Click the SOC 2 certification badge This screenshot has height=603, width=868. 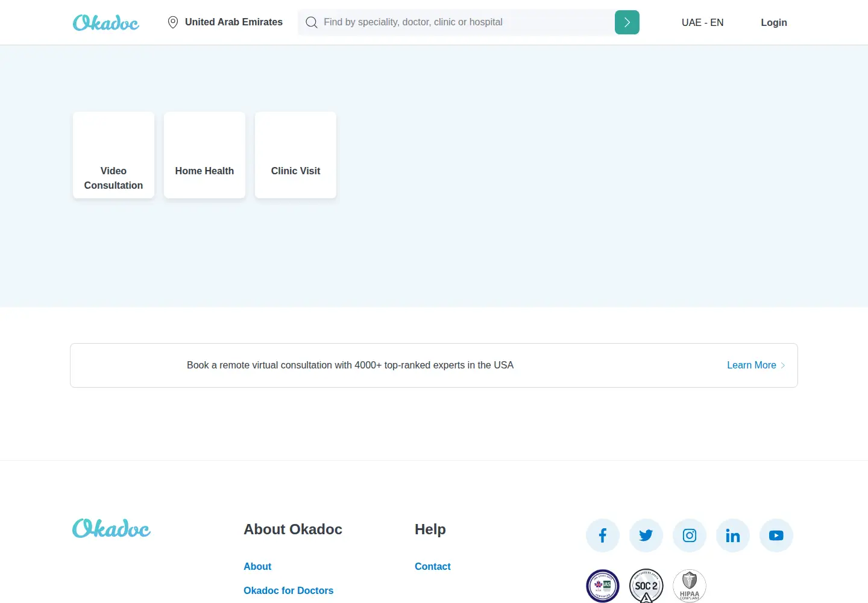click(x=646, y=586)
